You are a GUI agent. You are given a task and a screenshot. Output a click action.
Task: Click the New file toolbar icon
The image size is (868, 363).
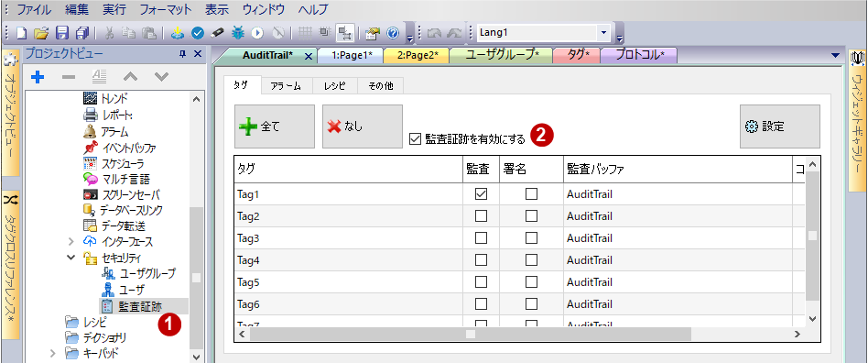[x=22, y=33]
